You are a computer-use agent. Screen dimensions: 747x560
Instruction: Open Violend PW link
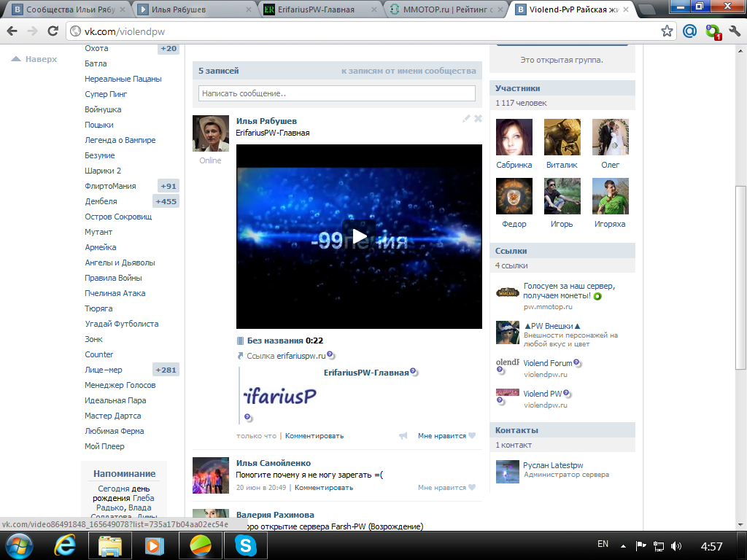[543, 394]
